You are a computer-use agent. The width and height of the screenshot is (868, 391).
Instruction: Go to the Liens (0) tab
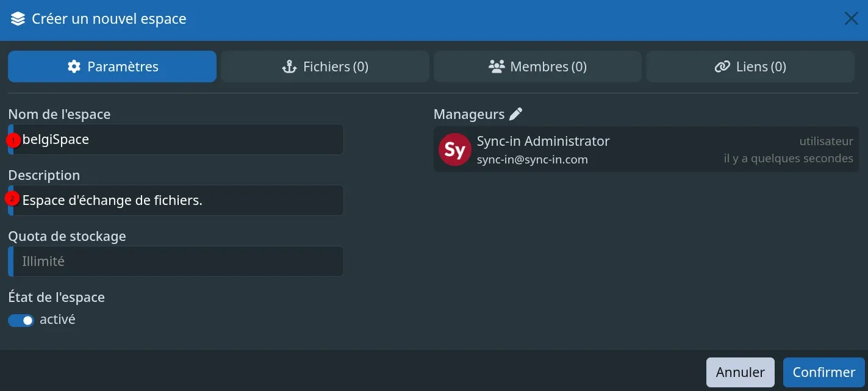click(x=750, y=66)
